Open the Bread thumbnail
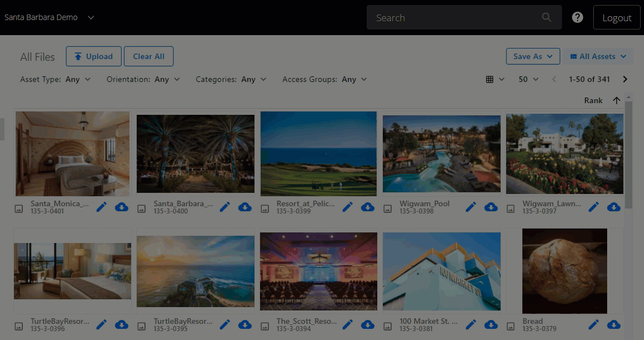Image resolution: width=644 pixels, height=340 pixels. 564,271
